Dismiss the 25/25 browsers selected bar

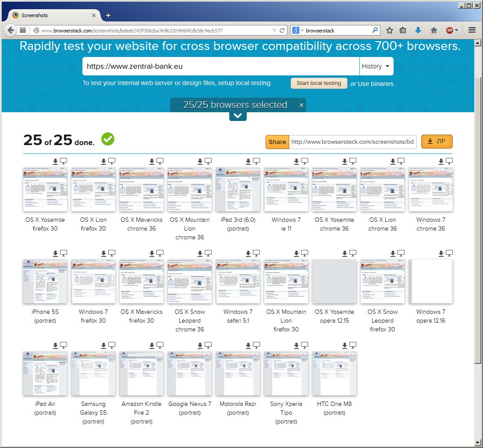coord(301,105)
